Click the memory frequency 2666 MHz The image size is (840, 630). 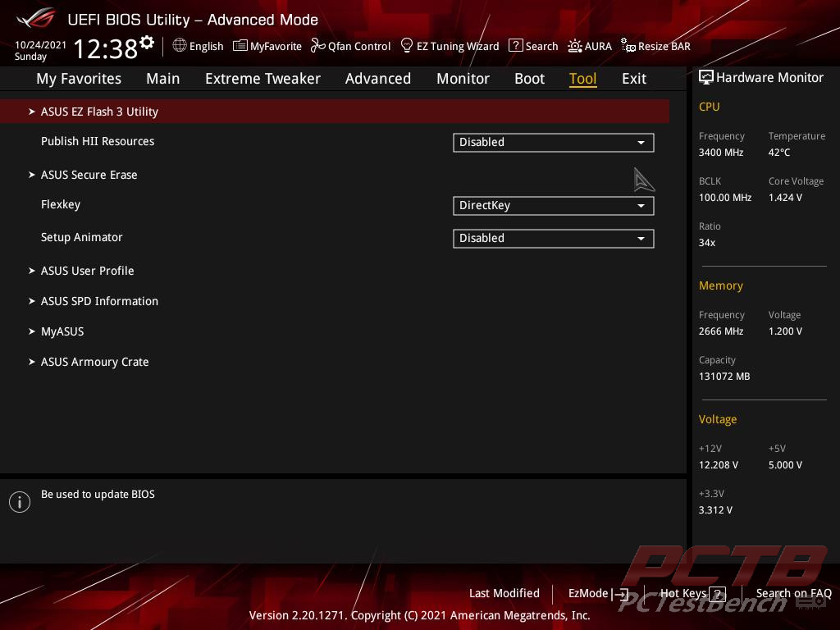pyautogui.click(x=721, y=331)
